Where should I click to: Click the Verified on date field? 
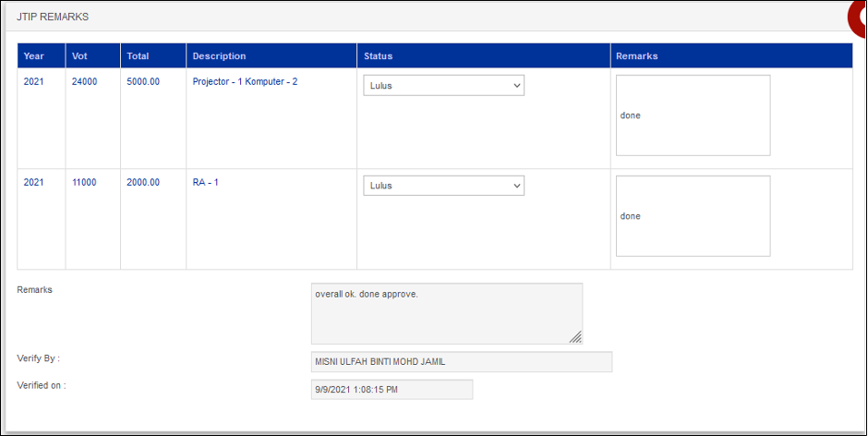pos(392,390)
